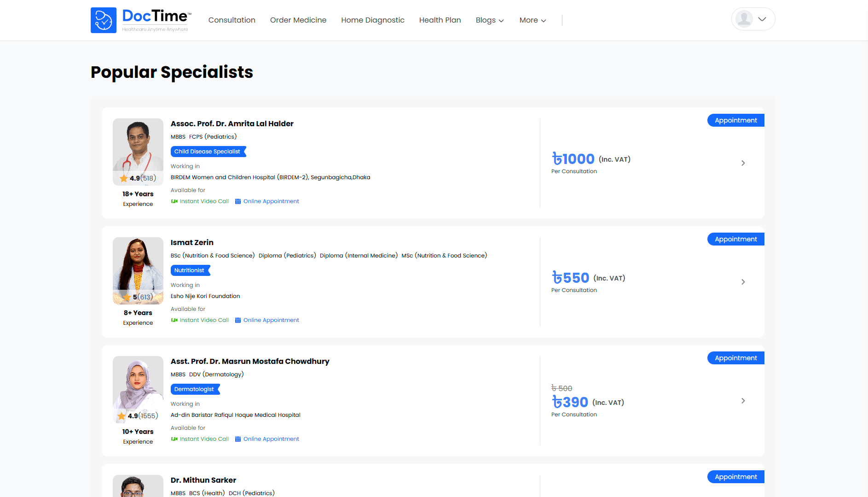The width and height of the screenshot is (868, 497).
Task: Click Appointment button for Dr. Mithun Sarker
Action: (735, 477)
